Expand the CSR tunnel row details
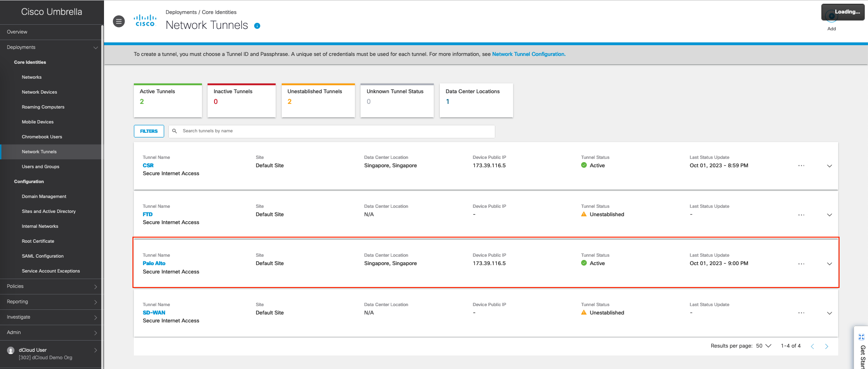868x369 pixels. [829, 166]
